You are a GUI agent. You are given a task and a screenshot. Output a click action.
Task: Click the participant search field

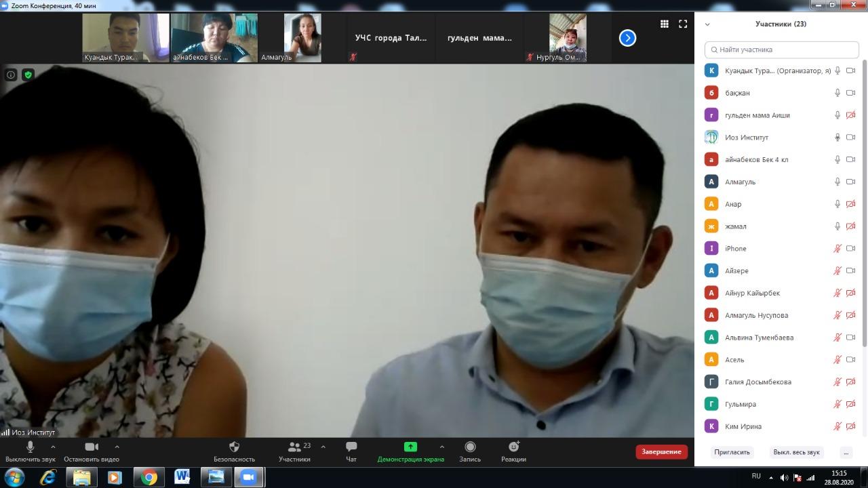coord(782,49)
